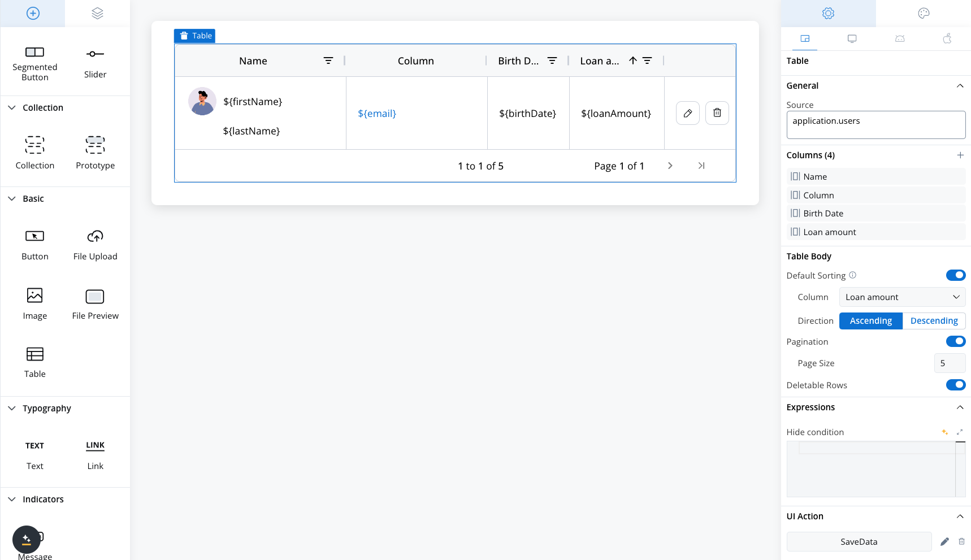Open the AI assistant floating button

tap(27, 540)
